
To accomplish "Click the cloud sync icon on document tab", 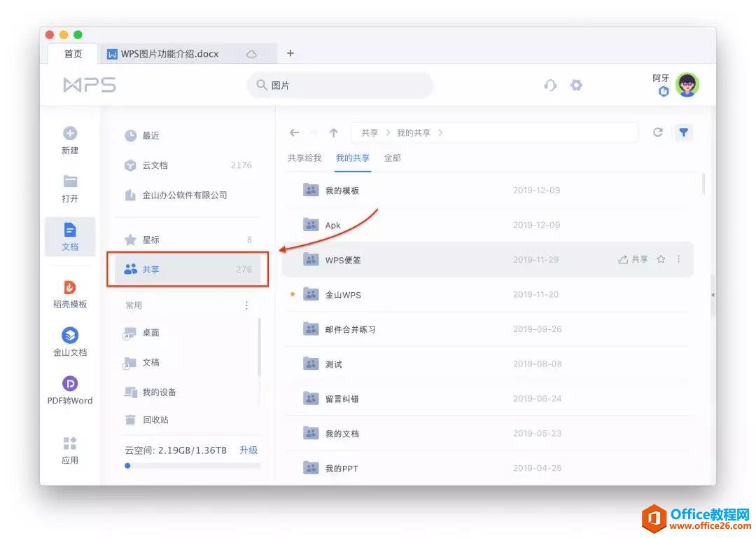I will (x=251, y=54).
